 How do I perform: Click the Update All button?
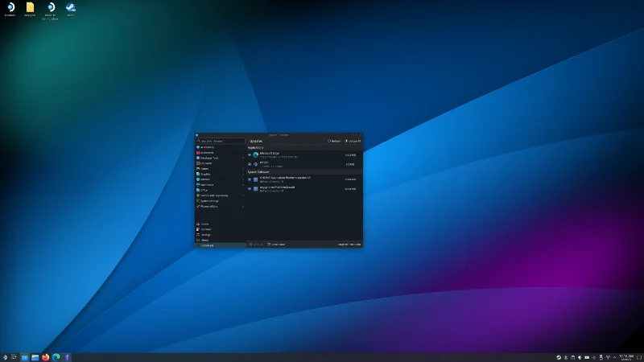click(353, 141)
